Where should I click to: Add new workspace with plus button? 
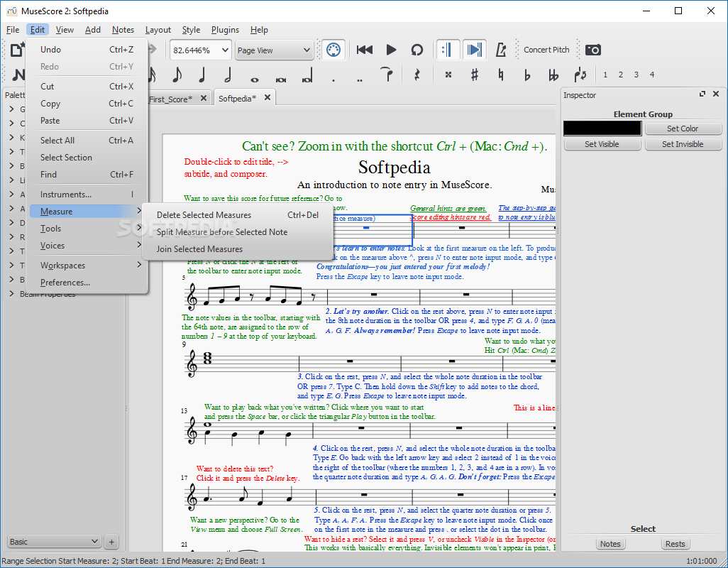pyautogui.click(x=111, y=542)
